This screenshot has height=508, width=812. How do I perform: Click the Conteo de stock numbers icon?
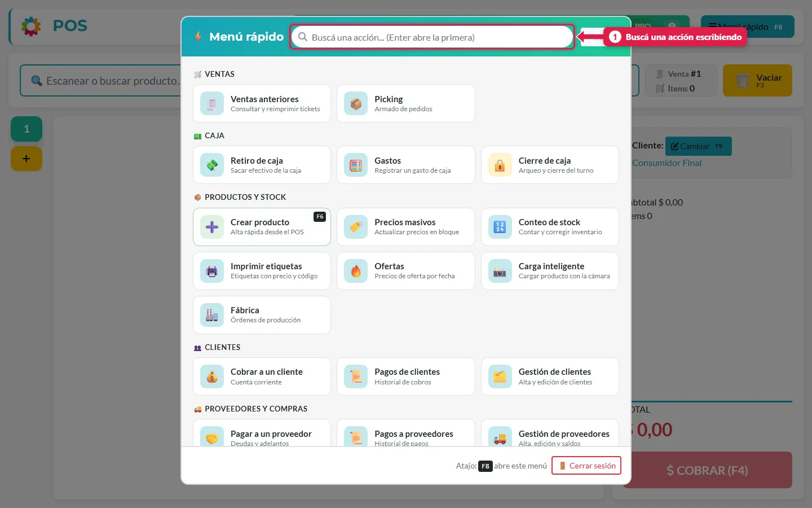coord(500,227)
